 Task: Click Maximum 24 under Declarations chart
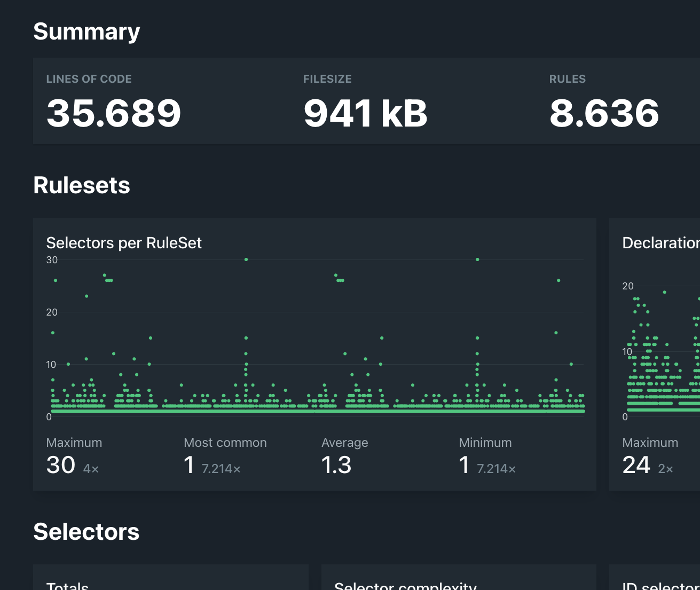pyautogui.click(x=636, y=465)
